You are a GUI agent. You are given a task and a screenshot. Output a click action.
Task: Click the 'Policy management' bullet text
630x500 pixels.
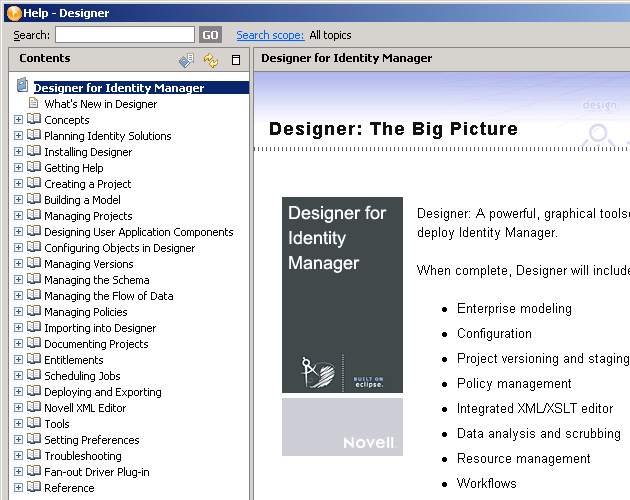coord(514,384)
